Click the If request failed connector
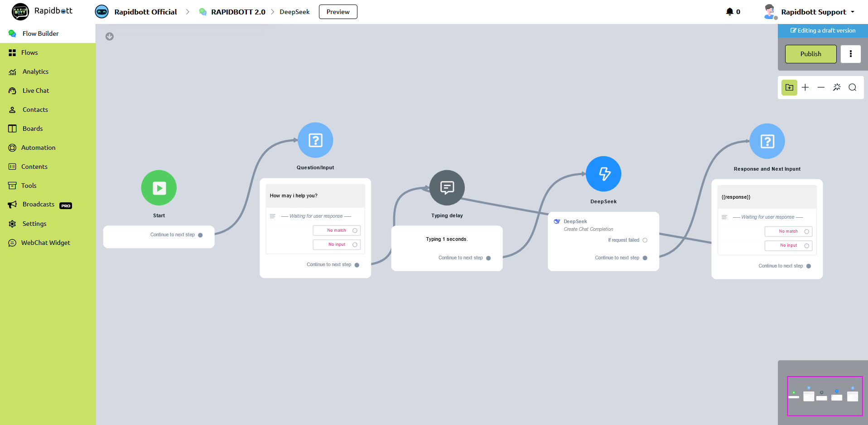The width and height of the screenshot is (868, 425). click(645, 240)
